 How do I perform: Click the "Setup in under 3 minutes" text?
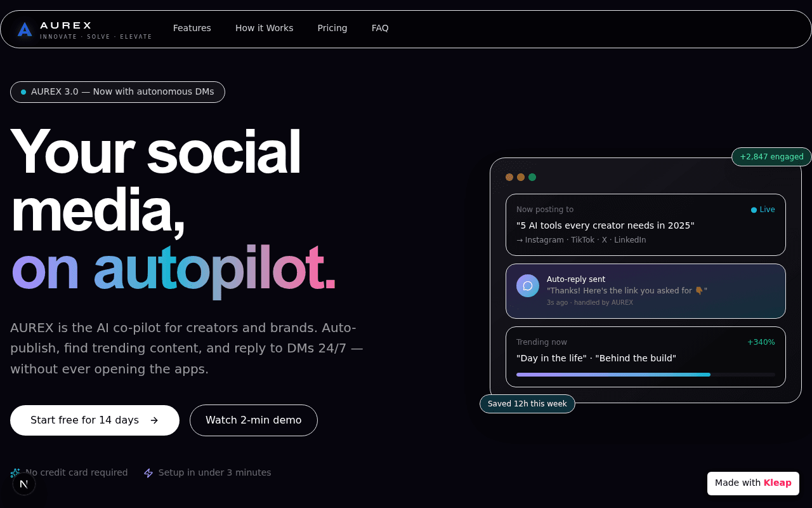click(x=215, y=472)
